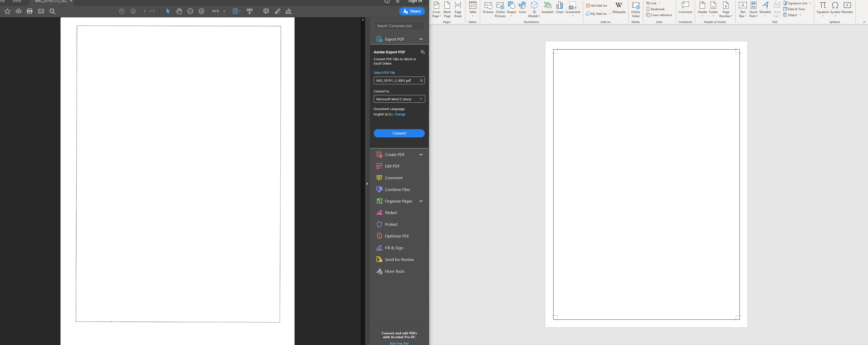Remove the selected PDF file with X
Viewport: 868px width, 345px height.
[421, 80]
